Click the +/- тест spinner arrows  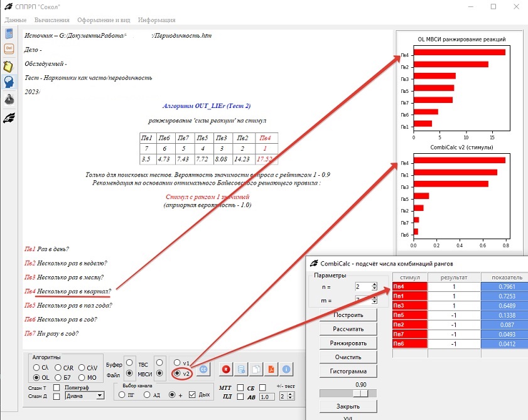point(291,396)
